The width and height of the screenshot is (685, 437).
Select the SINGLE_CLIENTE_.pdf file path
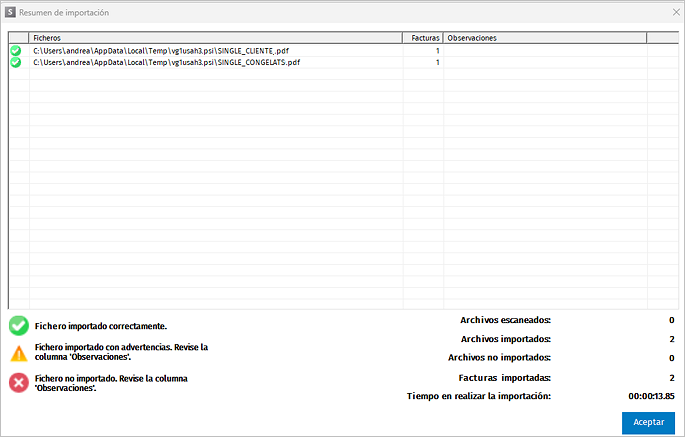click(x=161, y=51)
